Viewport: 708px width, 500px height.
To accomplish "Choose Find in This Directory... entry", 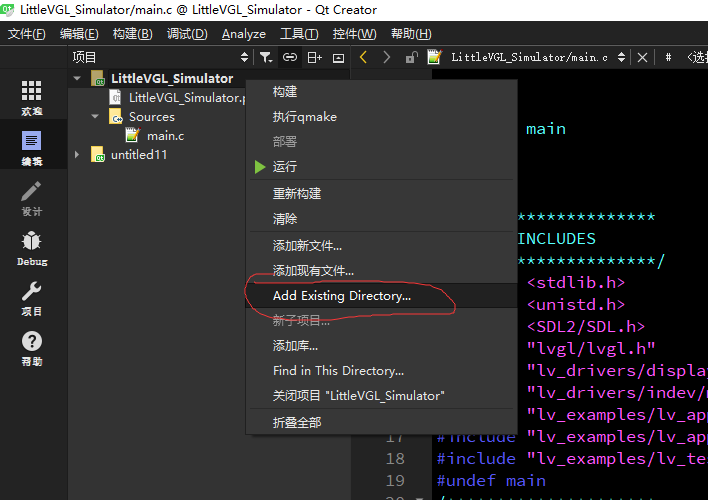I will pos(382,371).
